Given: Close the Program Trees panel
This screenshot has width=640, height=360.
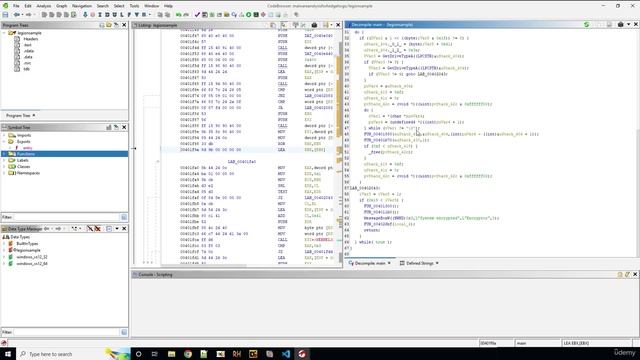Looking at the screenshot, I should [124, 25].
